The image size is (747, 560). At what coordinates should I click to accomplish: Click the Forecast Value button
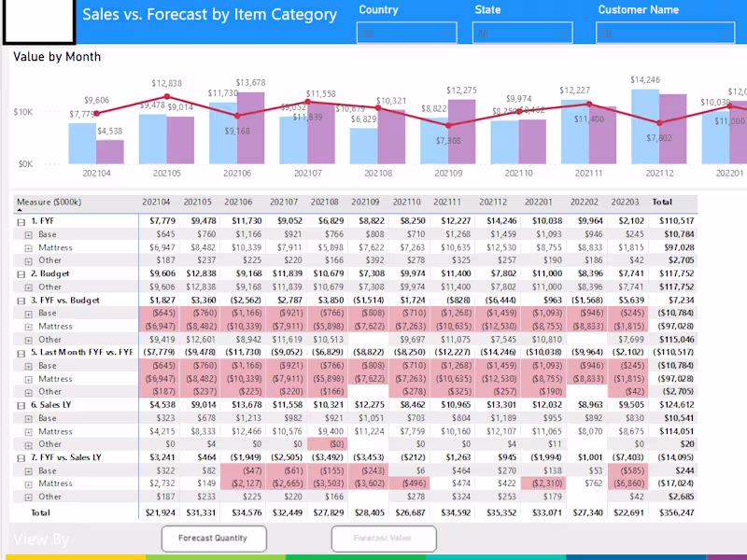pos(384,539)
